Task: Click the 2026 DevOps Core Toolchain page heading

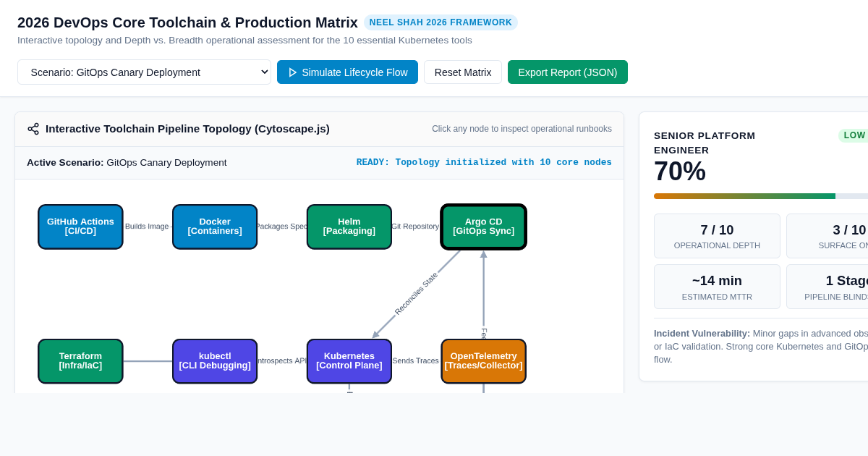Action: pyautogui.click(x=187, y=22)
